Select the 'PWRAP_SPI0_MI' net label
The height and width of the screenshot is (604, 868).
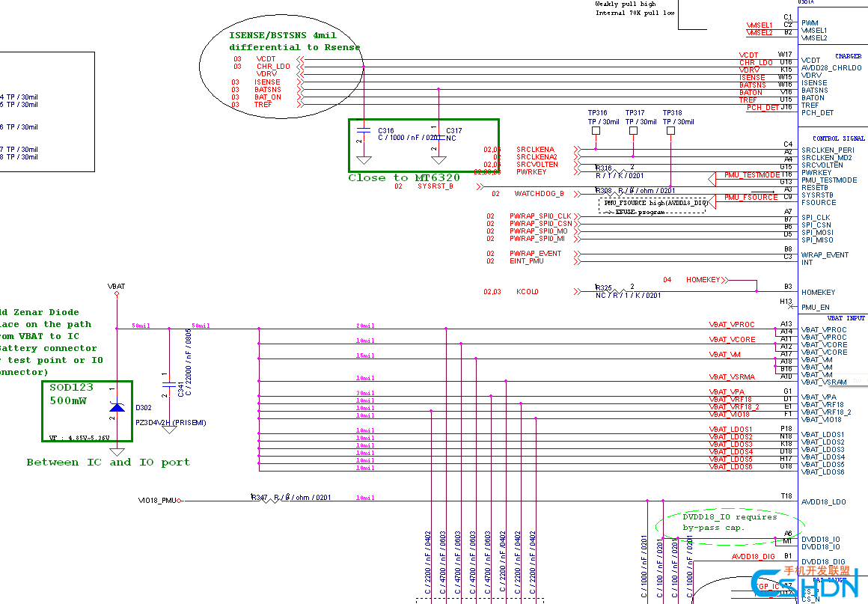[x=537, y=239]
